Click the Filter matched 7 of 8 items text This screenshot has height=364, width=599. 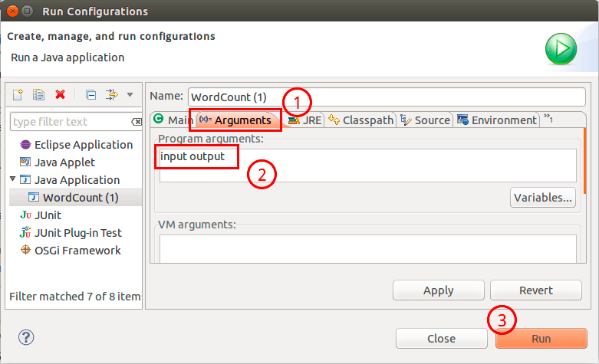(75, 297)
